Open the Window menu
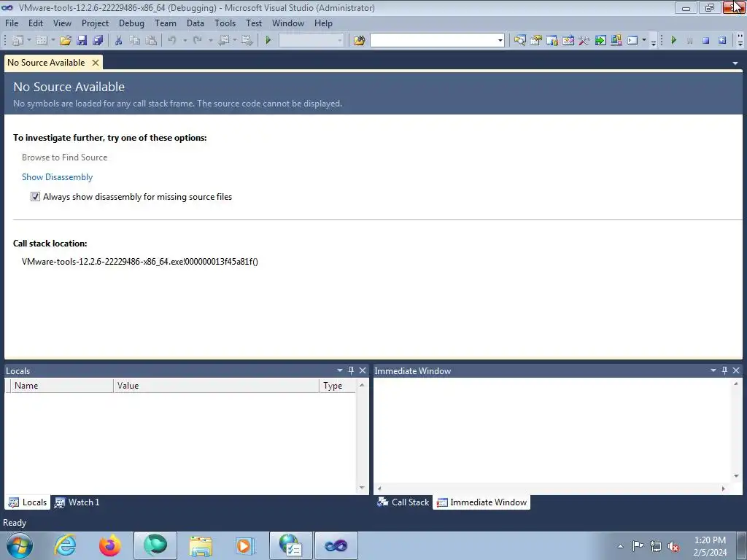Image resolution: width=747 pixels, height=560 pixels. click(x=287, y=23)
